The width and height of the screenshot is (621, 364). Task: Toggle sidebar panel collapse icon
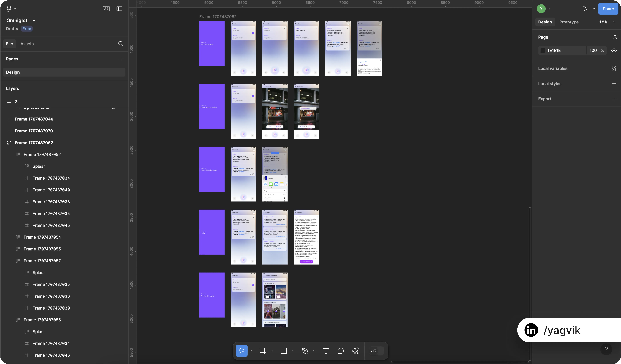119,9
